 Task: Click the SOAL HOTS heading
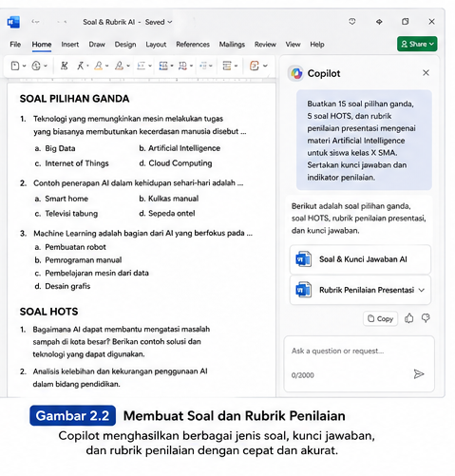point(48,312)
